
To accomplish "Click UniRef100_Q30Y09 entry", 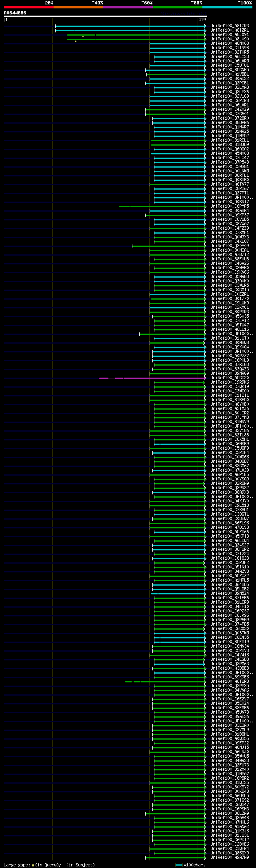I will pyautogui.click(x=230, y=246).
